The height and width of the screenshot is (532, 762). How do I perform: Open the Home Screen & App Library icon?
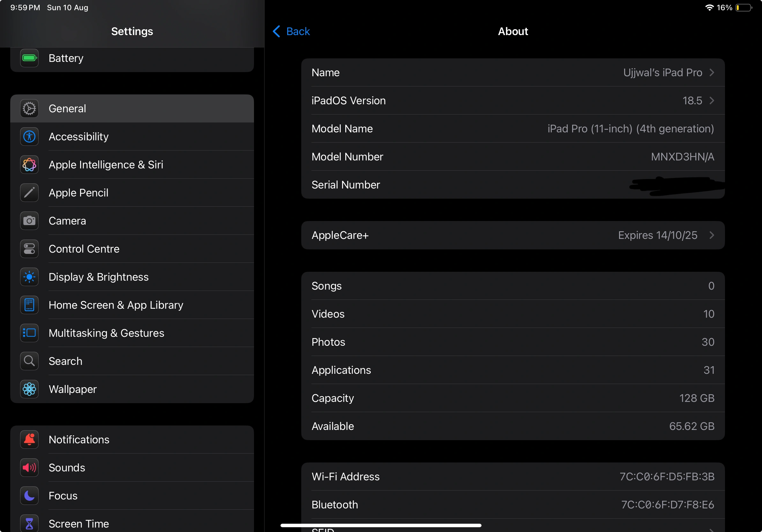point(29,305)
